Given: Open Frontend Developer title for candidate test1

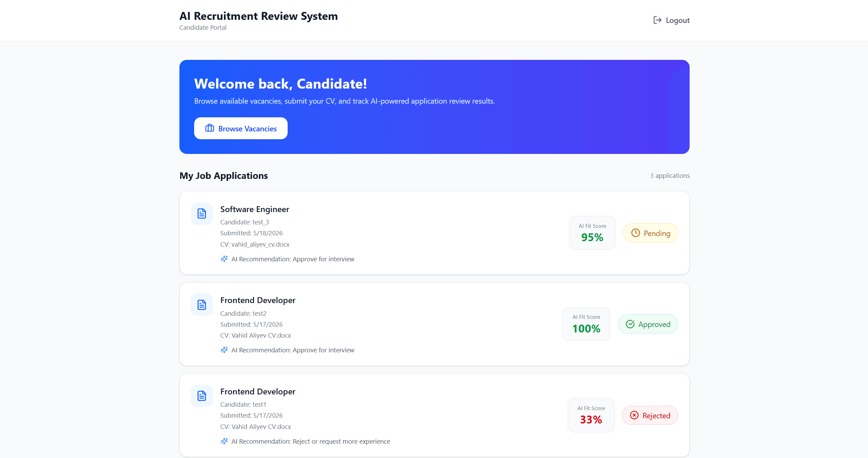Looking at the screenshot, I should click(x=258, y=392).
